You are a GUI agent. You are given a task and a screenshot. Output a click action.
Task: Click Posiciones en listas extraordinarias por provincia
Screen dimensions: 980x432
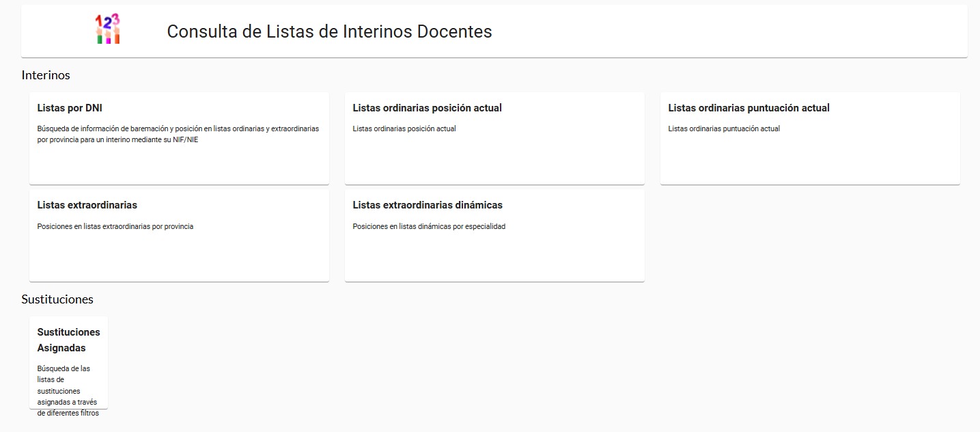pos(115,226)
